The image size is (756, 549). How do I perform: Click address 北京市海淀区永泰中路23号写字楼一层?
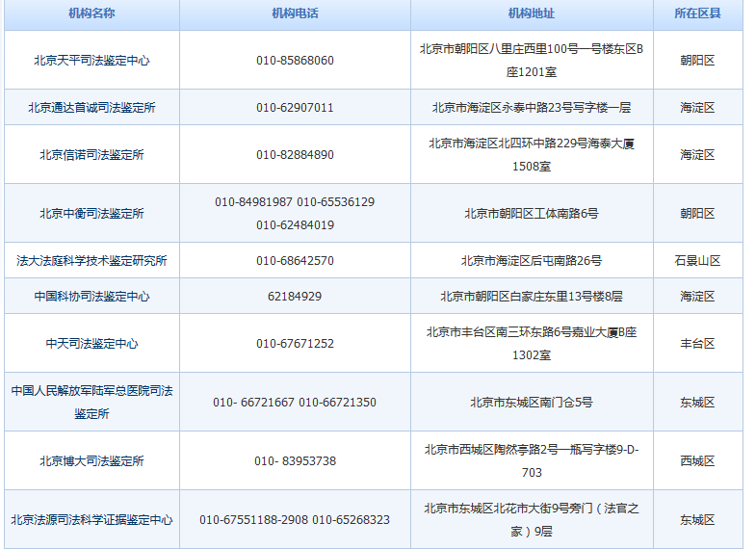(x=532, y=108)
